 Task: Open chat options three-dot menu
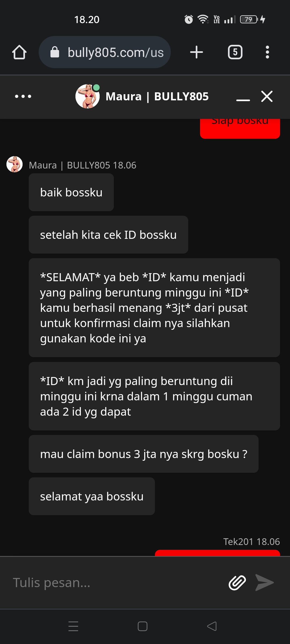pos(23,96)
